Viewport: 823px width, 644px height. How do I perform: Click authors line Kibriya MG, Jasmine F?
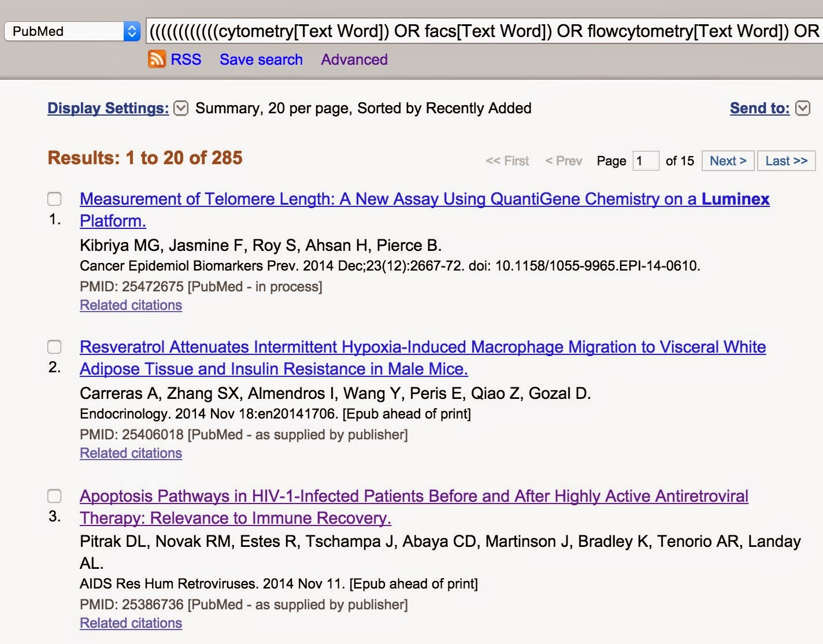261,245
